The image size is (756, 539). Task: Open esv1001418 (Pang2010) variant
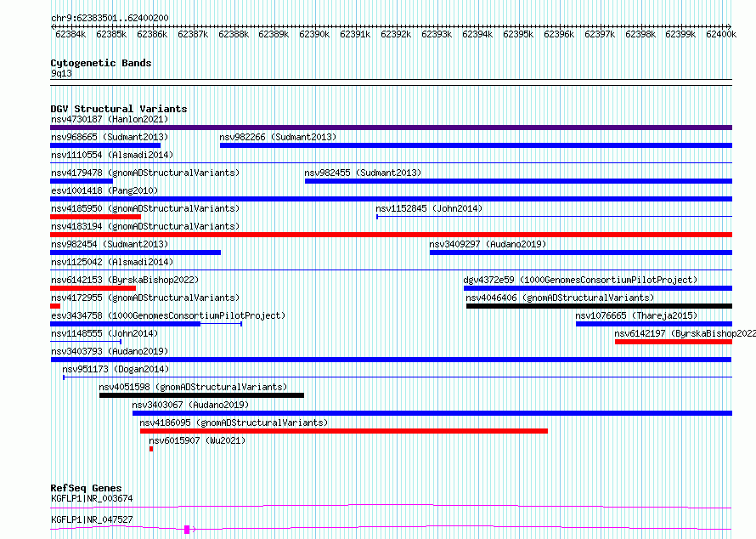[104, 190]
